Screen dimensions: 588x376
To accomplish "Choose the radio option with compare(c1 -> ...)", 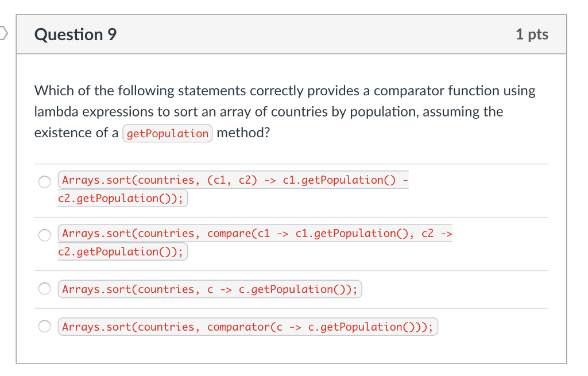I will tap(45, 235).
